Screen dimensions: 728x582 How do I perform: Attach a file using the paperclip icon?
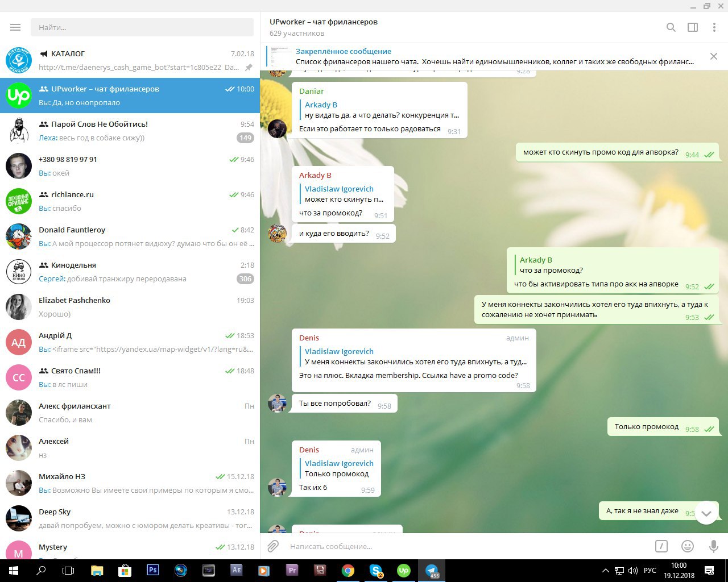coord(273,546)
